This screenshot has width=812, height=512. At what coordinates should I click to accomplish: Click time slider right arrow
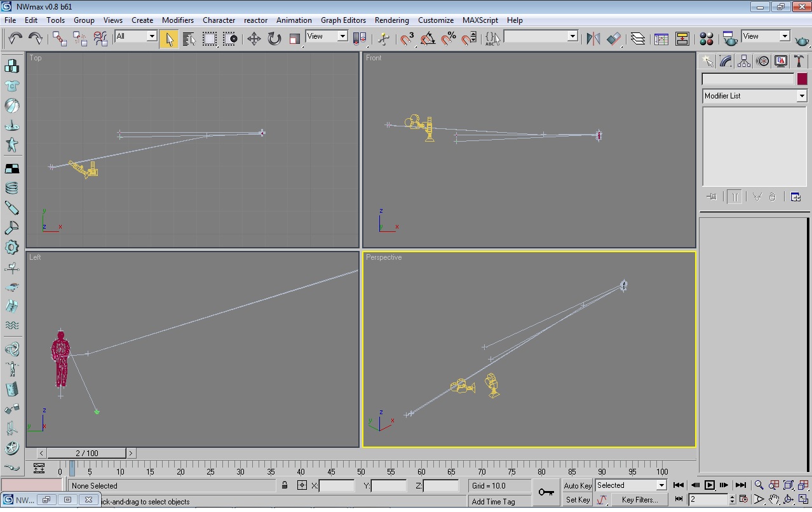(131, 453)
